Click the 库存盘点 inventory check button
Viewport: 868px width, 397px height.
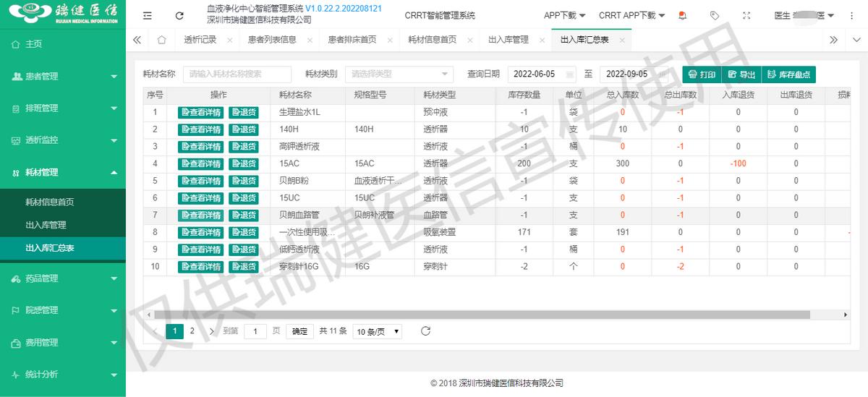click(x=789, y=74)
